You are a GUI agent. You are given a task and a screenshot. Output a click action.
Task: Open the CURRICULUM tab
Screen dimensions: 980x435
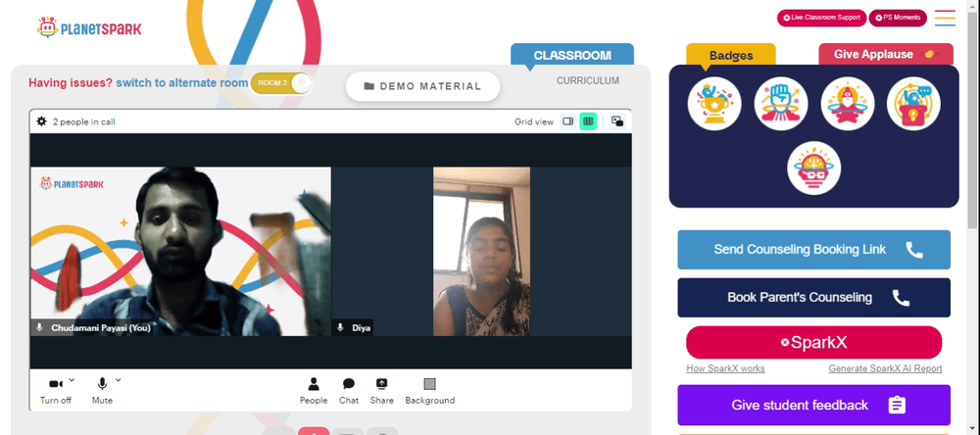587,80
